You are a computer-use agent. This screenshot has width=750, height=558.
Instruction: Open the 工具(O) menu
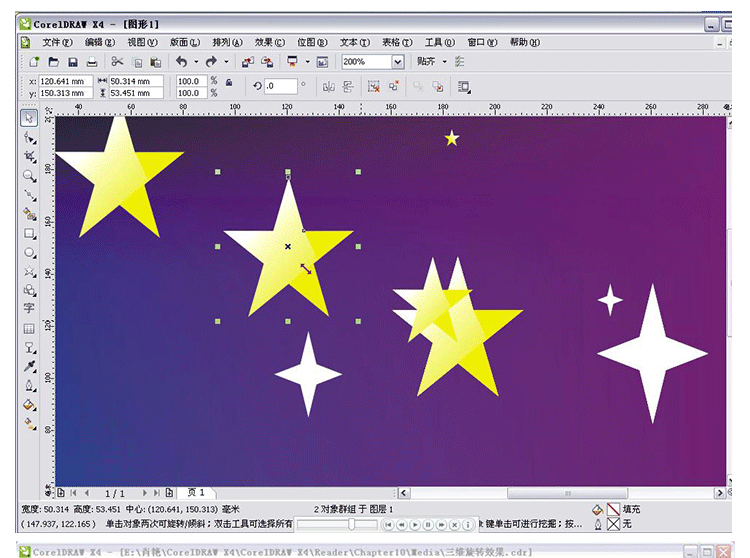tap(440, 43)
